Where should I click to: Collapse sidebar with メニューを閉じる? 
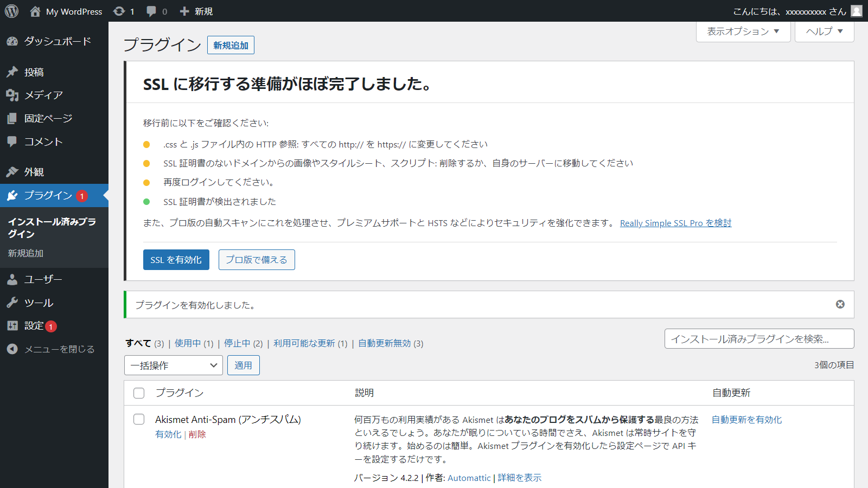59,349
